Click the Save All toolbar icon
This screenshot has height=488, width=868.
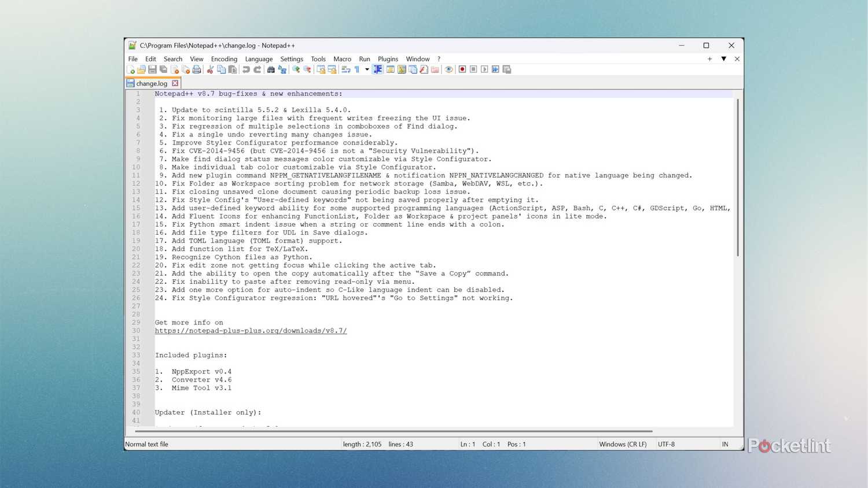point(163,69)
